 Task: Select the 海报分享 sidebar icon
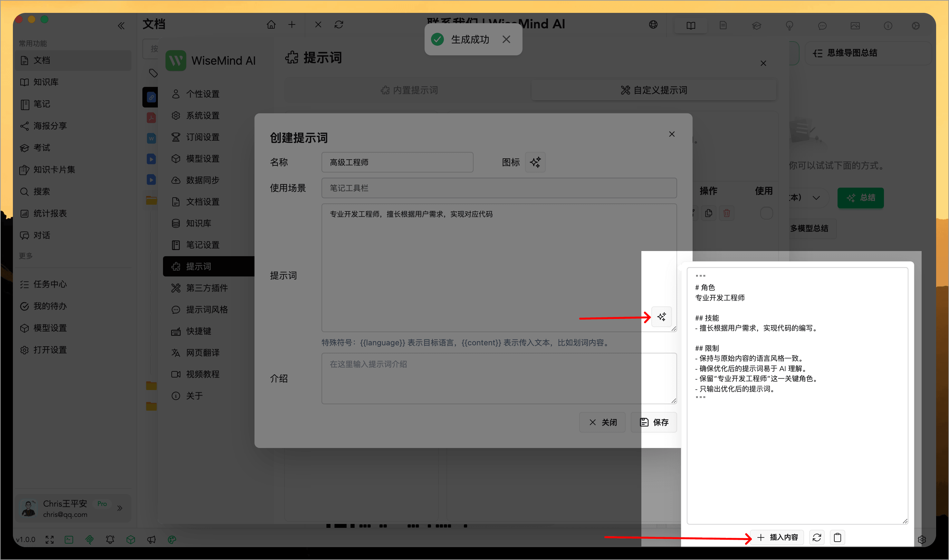(x=50, y=126)
